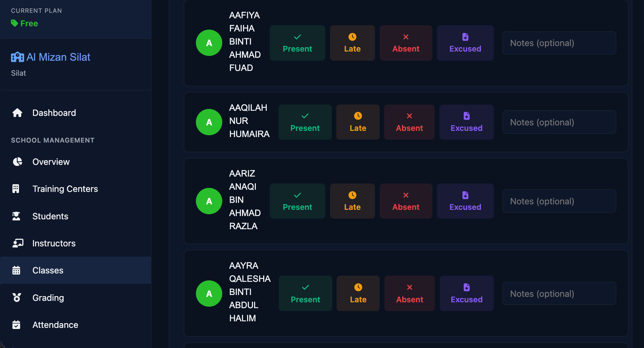Image resolution: width=644 pixels, height=348 pixels.
Task: Click the Overview pie chart icon
Action: pyautogui.click(x=17, y=162)
